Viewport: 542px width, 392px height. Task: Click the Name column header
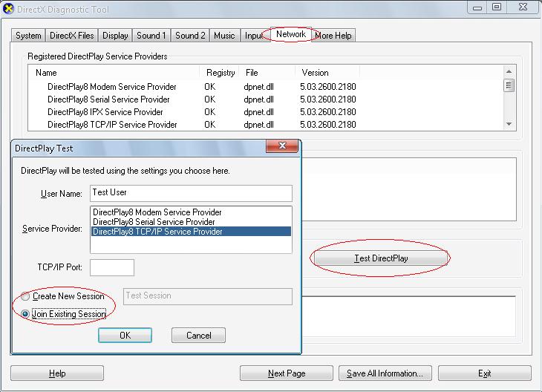(114, 73)
